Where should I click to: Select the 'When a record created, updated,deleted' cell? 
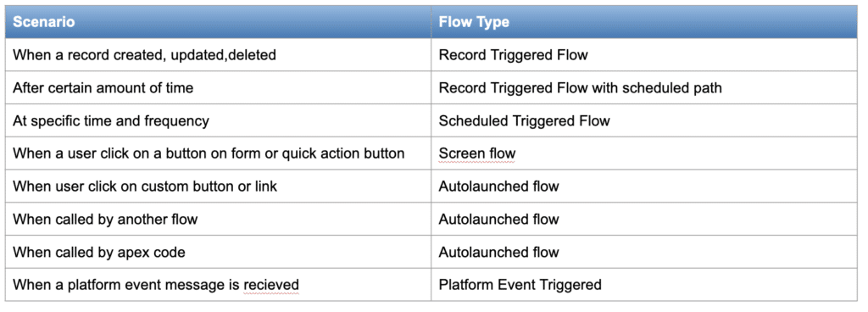[218, 55]
